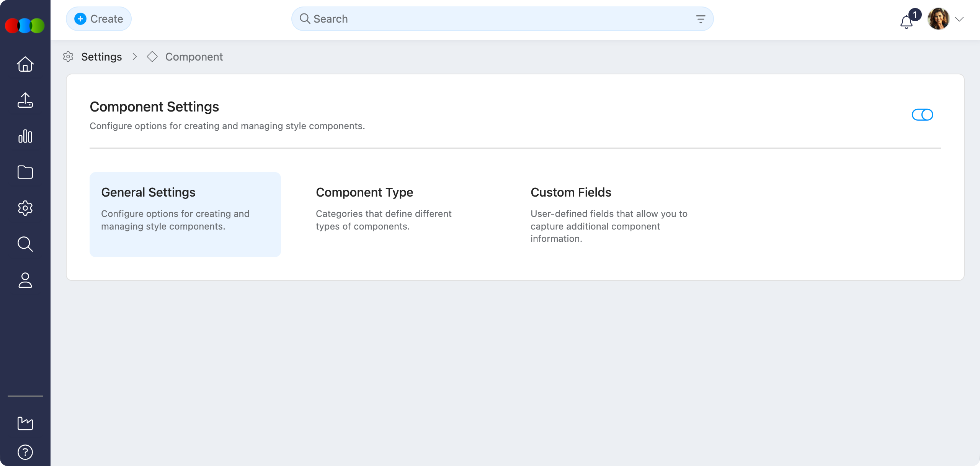Viewport: 980px width, 466px height.
Task: Open the General Settings card
Action: pos(185,214)
